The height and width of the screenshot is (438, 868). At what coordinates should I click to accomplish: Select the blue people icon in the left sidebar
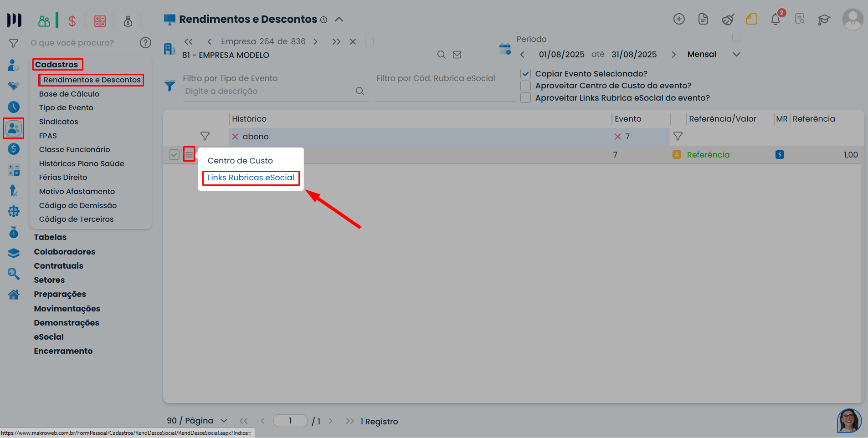pos(14,128)
